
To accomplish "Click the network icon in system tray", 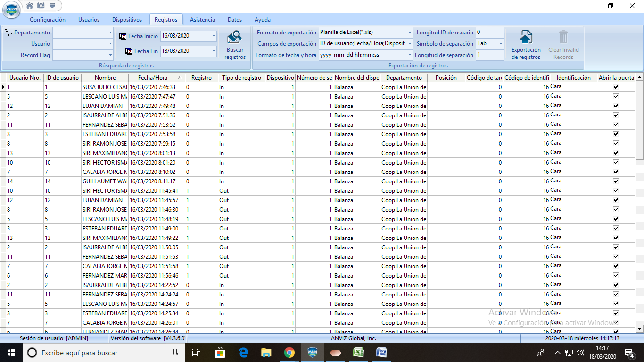I will [569, 353].
